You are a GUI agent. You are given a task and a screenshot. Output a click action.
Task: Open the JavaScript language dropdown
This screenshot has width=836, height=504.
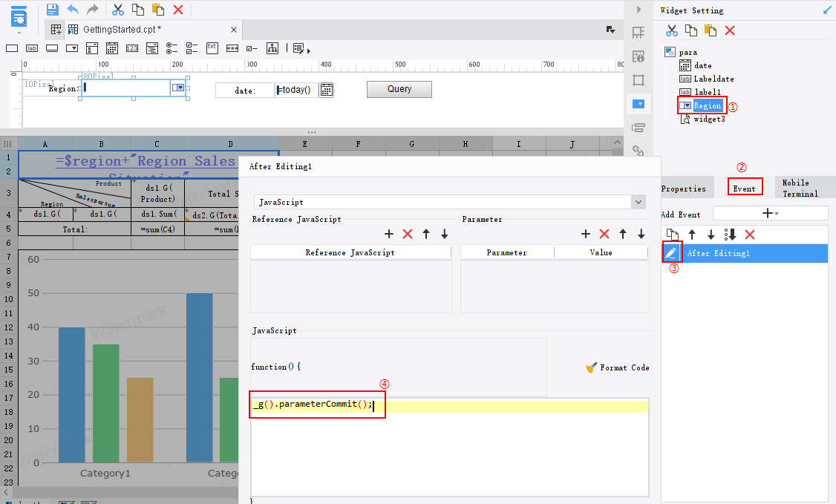pos(637,201)
